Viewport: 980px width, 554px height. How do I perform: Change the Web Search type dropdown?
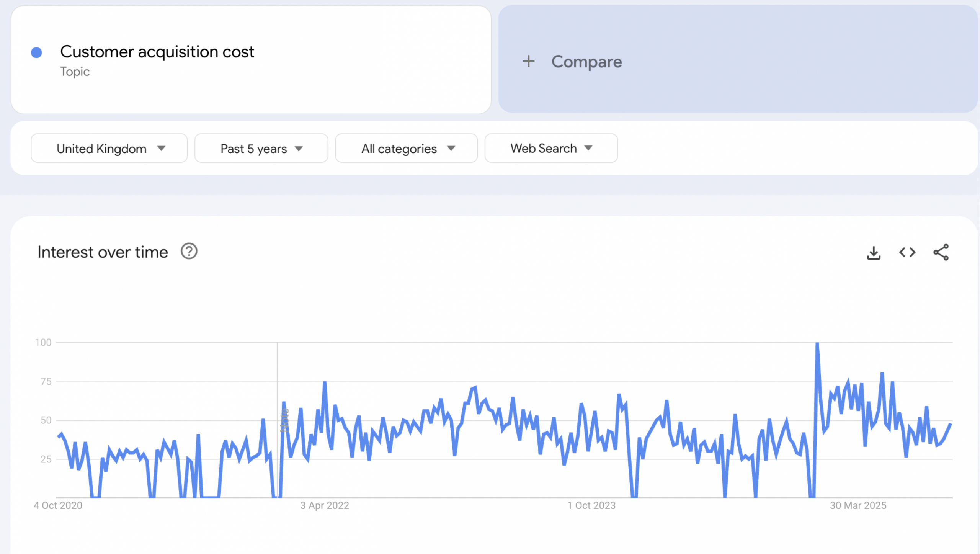550,148
